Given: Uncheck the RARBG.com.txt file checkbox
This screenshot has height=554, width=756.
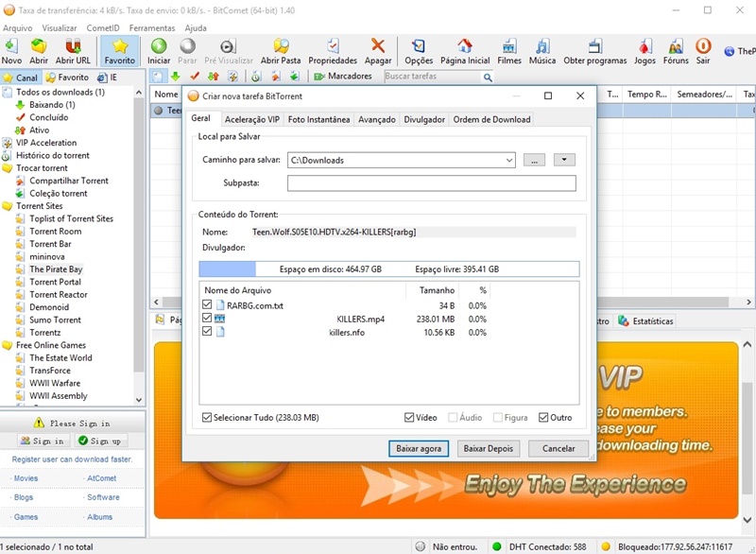Looking at the screenshot, I should coord(207,304).
